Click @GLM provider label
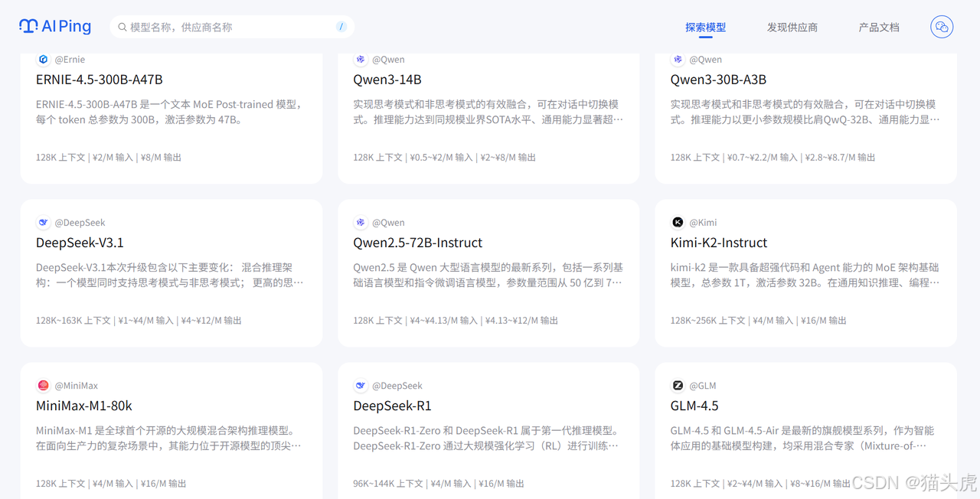This screenshot has width=980, height=499. click(x=703, y=386)
